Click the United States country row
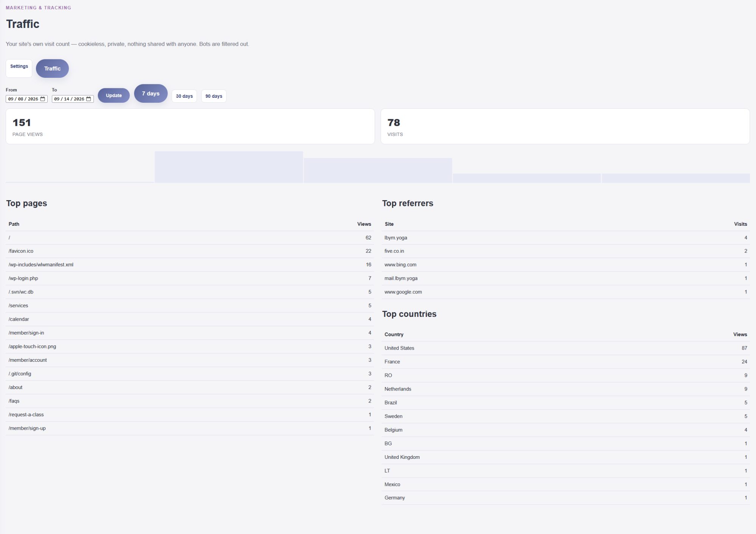756x534 pixels. (566, 348)
